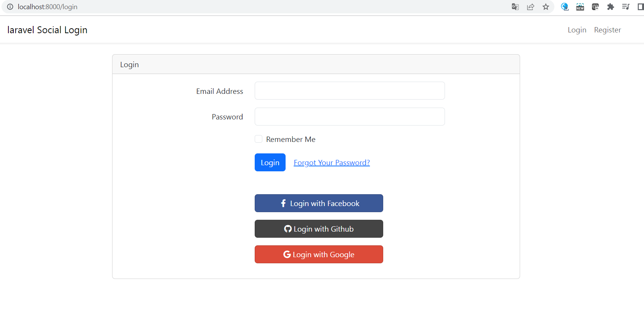Select Login in the top navigation bar
Image resolution: width=644 pixels, height=327 pixels.
pyautogui.click(x=577, y=30)
